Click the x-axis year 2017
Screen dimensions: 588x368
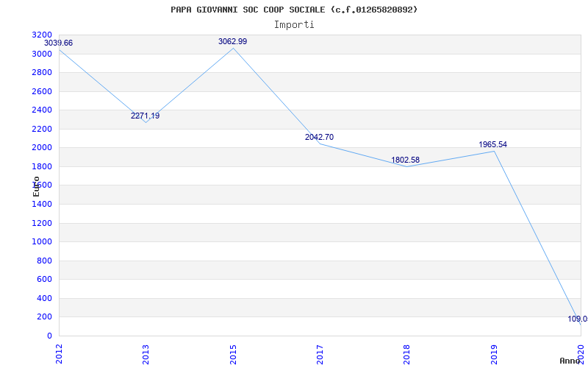coord(320,354)
